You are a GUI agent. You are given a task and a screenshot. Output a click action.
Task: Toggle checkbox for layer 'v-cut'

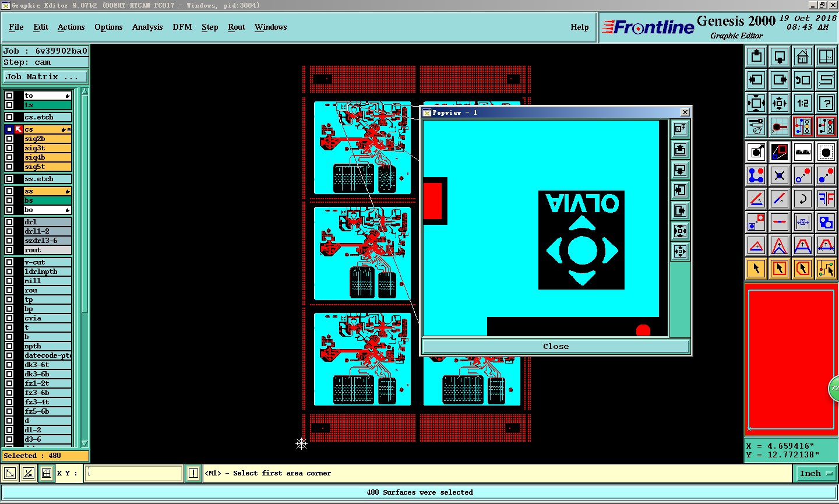pyautogui.click(x=9, y=262)
